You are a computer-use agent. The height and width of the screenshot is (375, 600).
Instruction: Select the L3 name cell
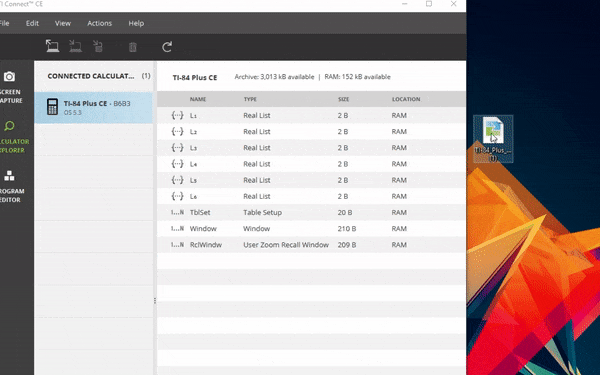(193, 147)
